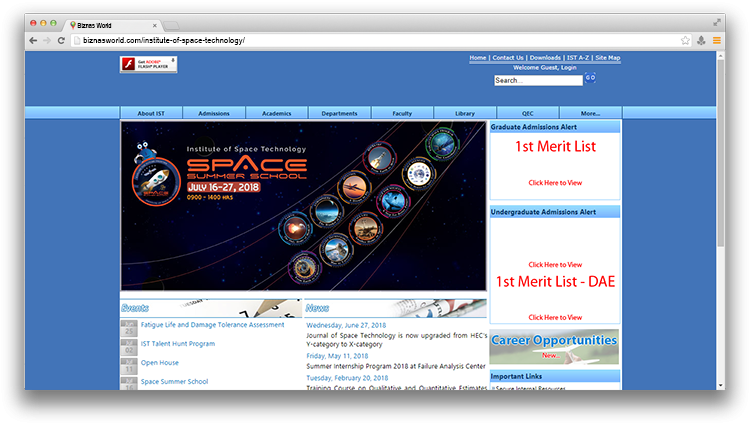The width and height of the screenshot is (750, 425).
Task: Click the browser forward arrow
Action: point(47,40)
